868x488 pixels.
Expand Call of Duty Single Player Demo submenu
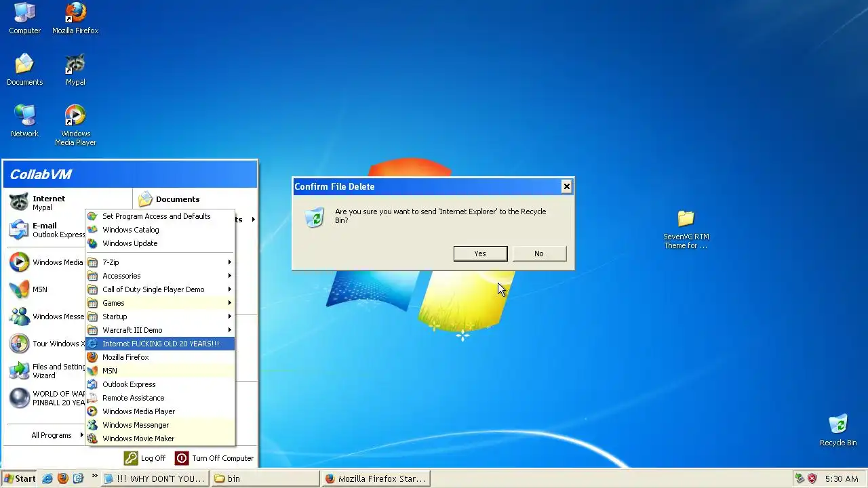point(160,289)
